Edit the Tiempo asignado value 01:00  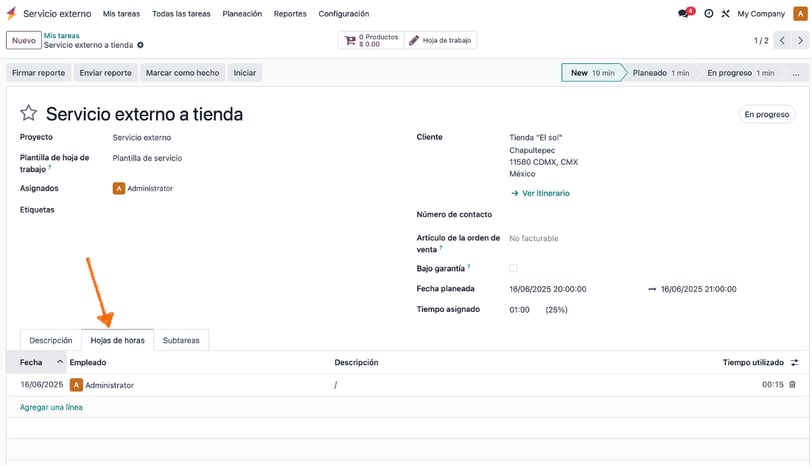(x=519, y=310)
